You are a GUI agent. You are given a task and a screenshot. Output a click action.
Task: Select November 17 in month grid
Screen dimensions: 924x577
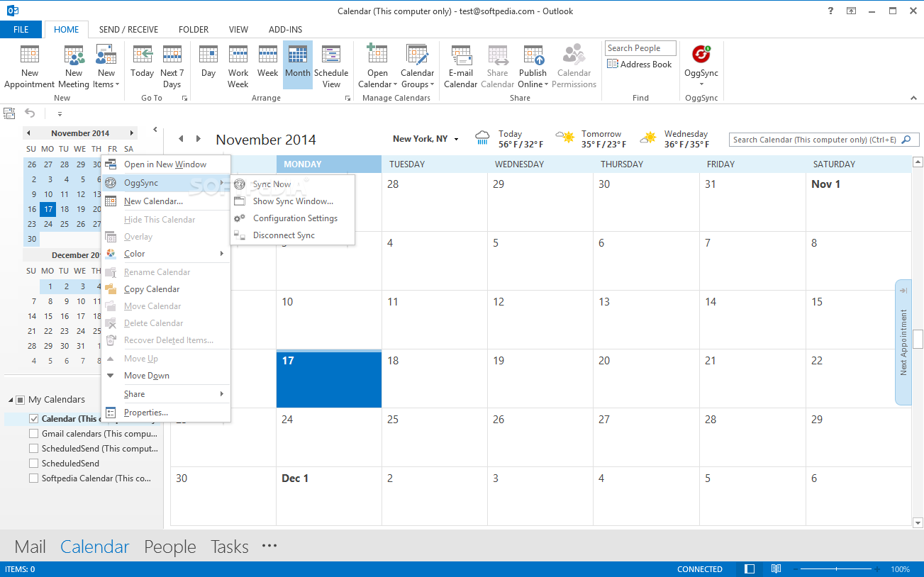[329, 379]
